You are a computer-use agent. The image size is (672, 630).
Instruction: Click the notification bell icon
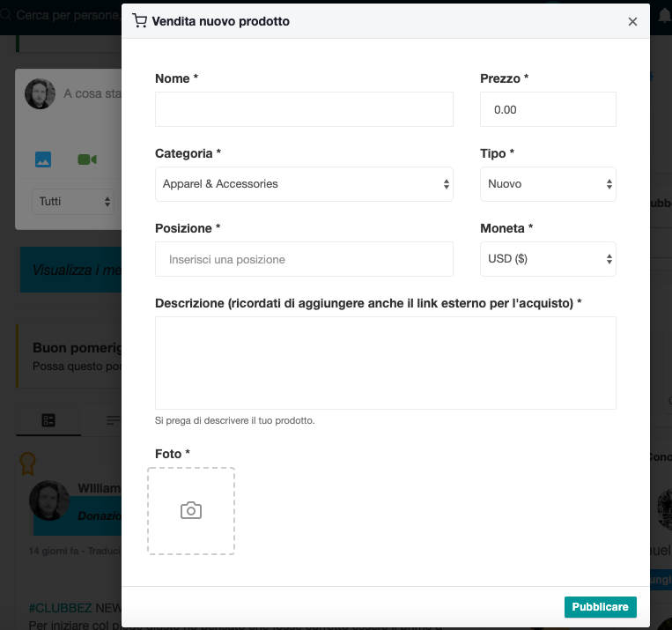665,16
